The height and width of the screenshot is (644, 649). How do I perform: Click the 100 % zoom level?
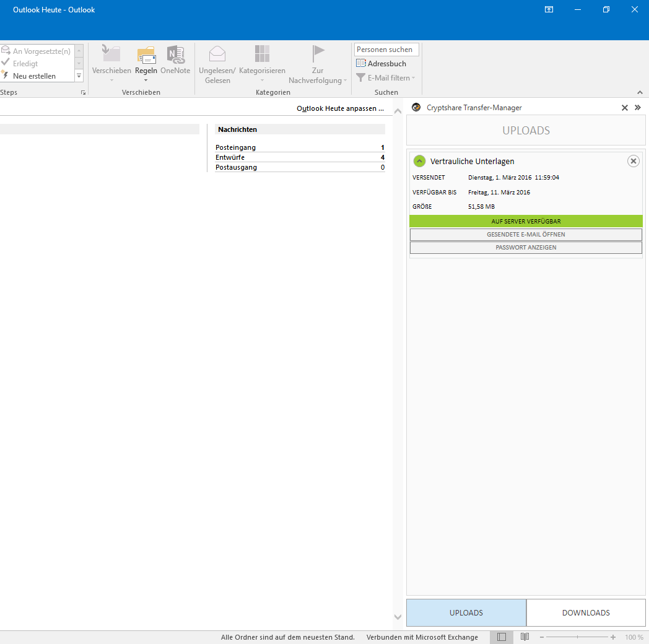point(634,637)
